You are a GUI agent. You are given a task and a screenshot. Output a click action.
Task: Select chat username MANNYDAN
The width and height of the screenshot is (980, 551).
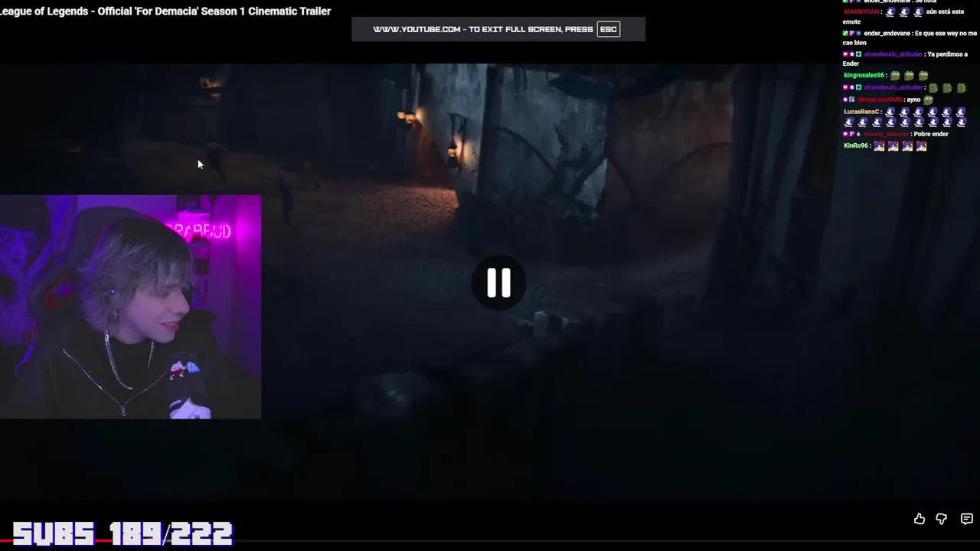(862, 11)
